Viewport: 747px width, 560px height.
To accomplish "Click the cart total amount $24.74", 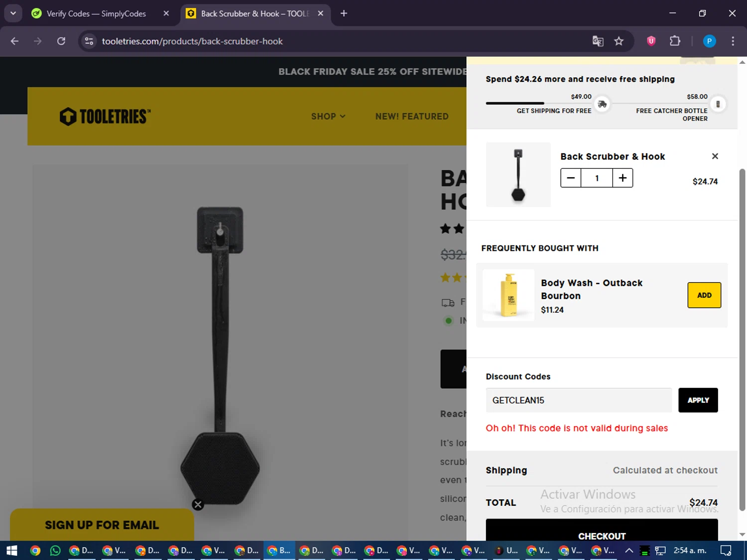I will pos(703,503).
